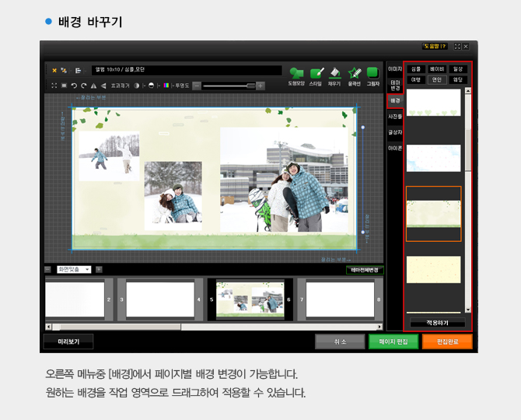Click the four-corner fit-to-frame icon
The width and height of the screenshot is (521, 420).
click(54, 86)
